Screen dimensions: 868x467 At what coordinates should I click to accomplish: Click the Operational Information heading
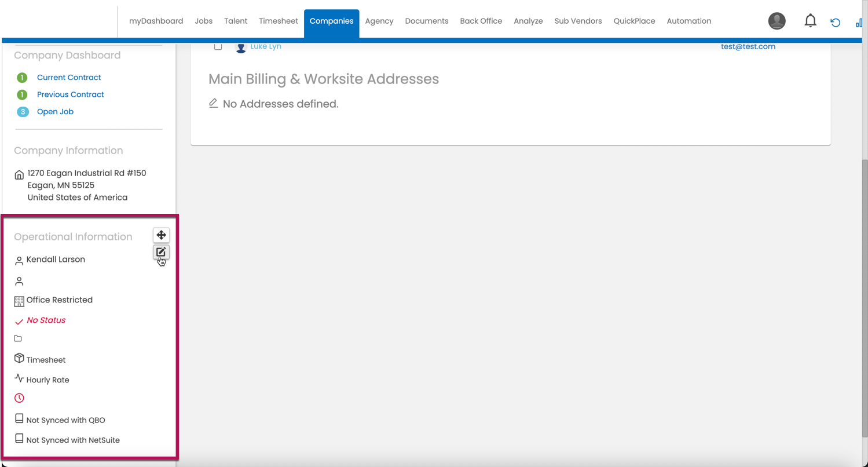pyautogui.click(x=73, y=237)
